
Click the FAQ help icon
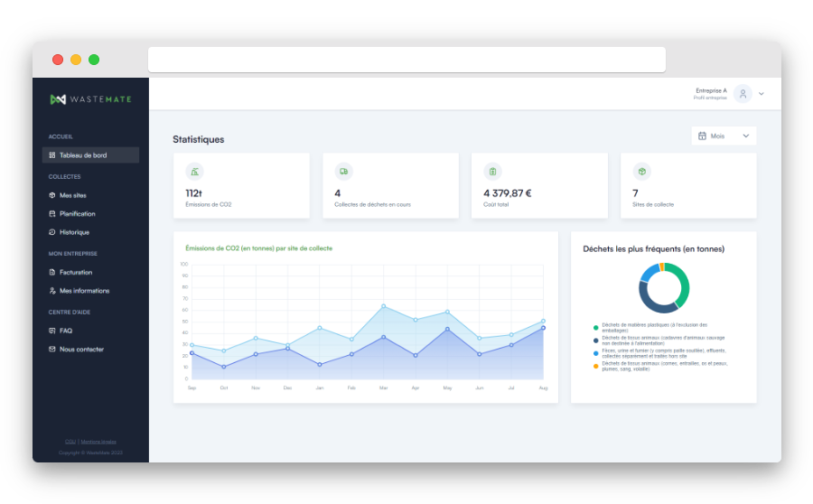pos(52,331)
